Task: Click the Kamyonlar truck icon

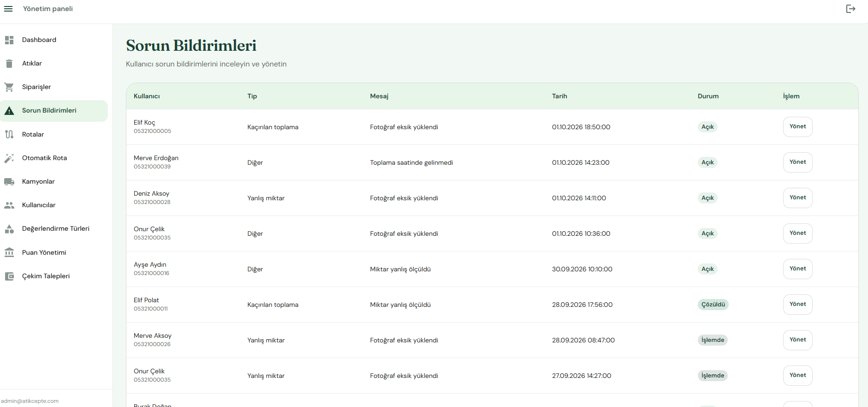Action: tap(9, 182)
